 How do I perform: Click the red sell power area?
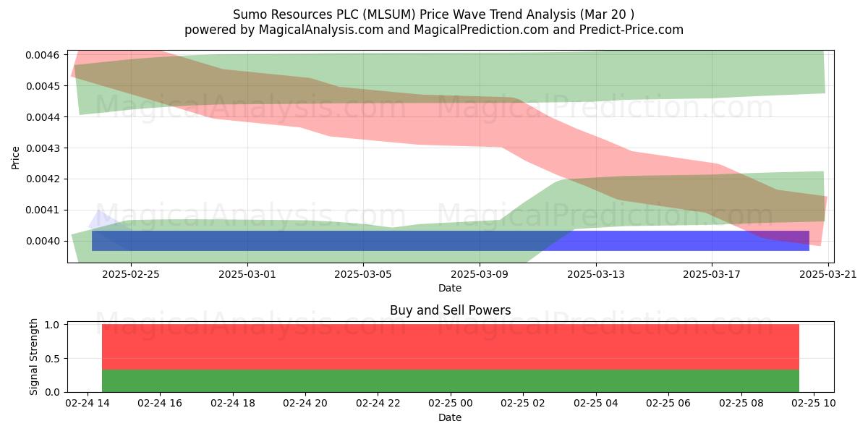pyautogui.click(x=451, y=347)
